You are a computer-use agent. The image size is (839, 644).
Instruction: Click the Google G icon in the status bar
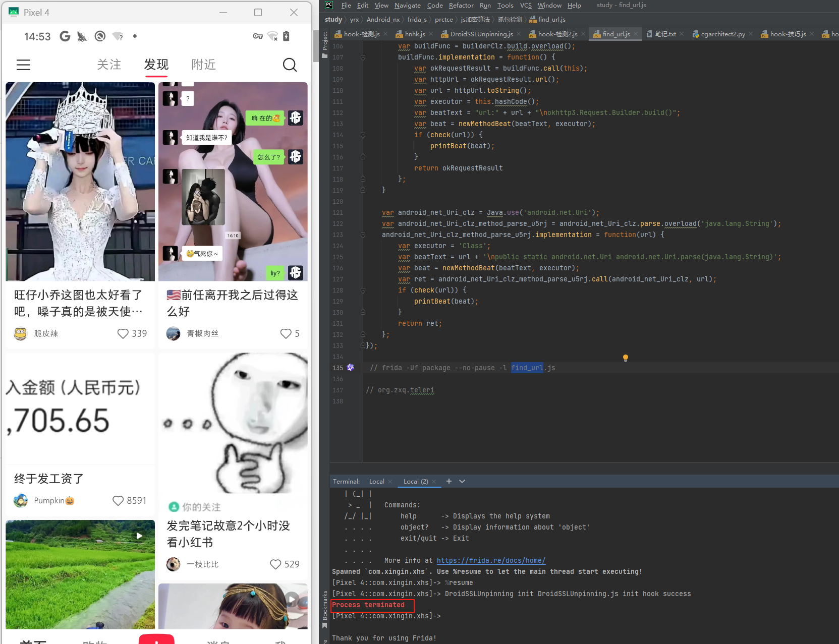point(64,36)
